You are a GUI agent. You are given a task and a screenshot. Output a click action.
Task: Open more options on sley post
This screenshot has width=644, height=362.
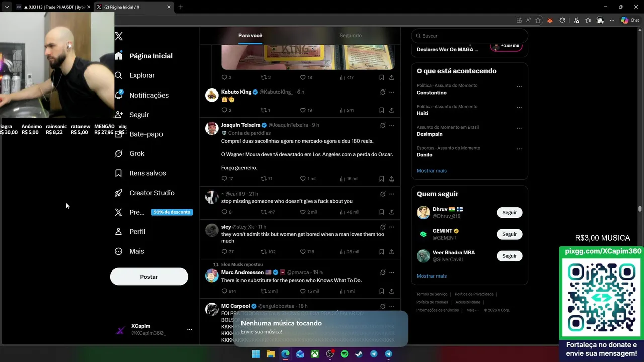392,227
